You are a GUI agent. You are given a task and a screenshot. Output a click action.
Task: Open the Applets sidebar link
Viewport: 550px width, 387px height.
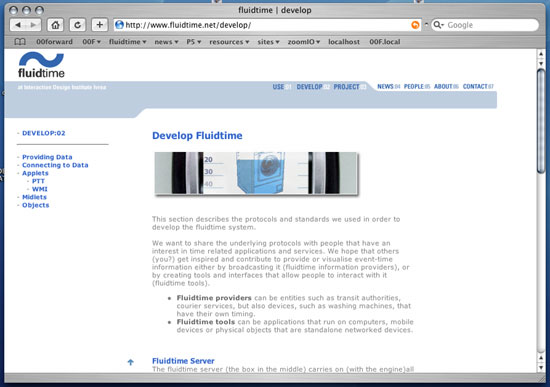point(35,173)
